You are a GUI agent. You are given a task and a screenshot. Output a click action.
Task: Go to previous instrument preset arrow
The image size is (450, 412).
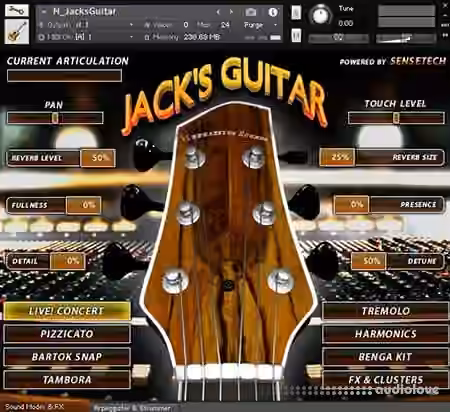[x=218, y=12]
